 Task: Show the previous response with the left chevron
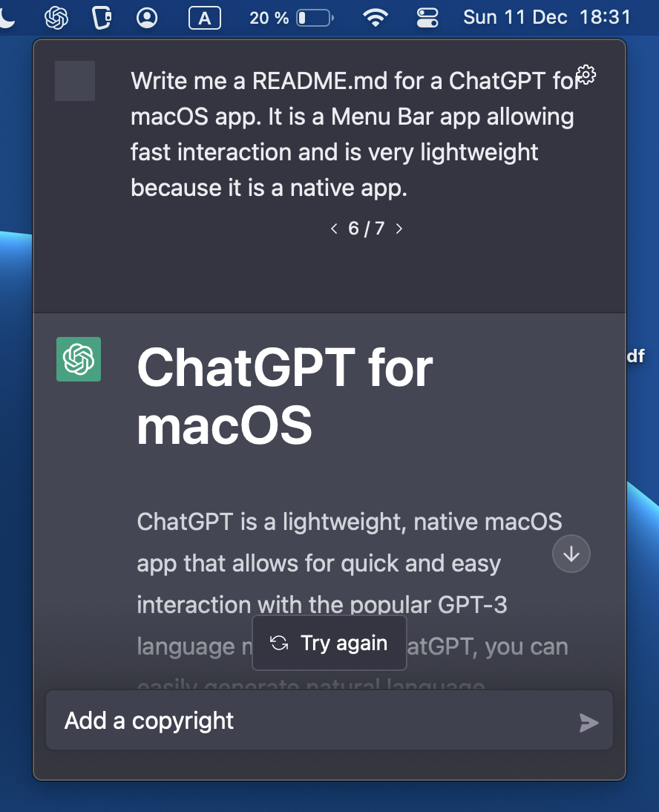point(334,229)
